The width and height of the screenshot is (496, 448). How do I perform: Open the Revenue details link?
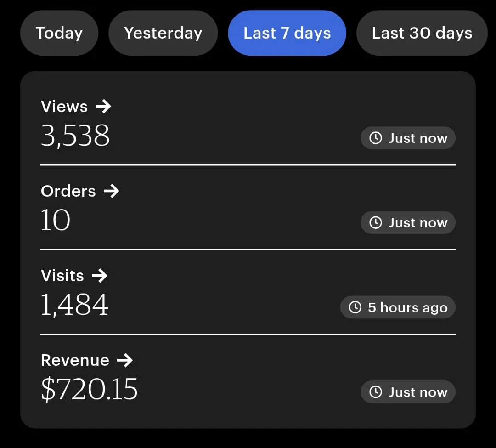click(75, 360)
